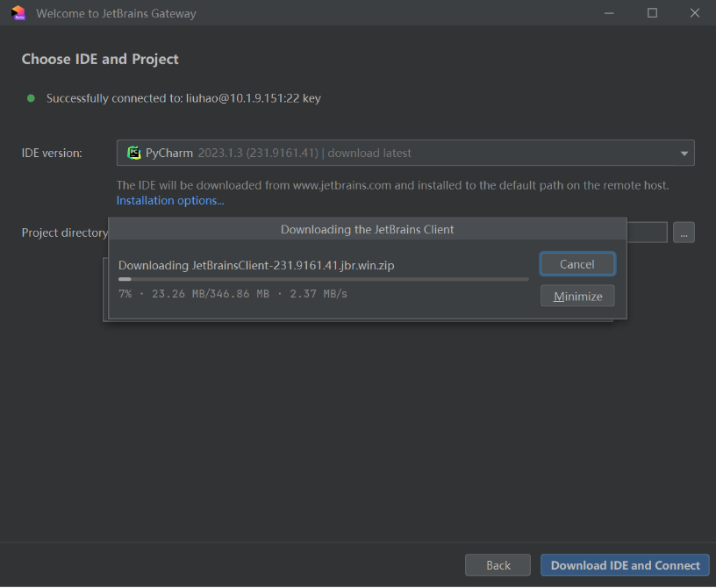
Task: Click the PyCharm icon in IDE version box
Action: pyautogui.click(x=133, y=153)
